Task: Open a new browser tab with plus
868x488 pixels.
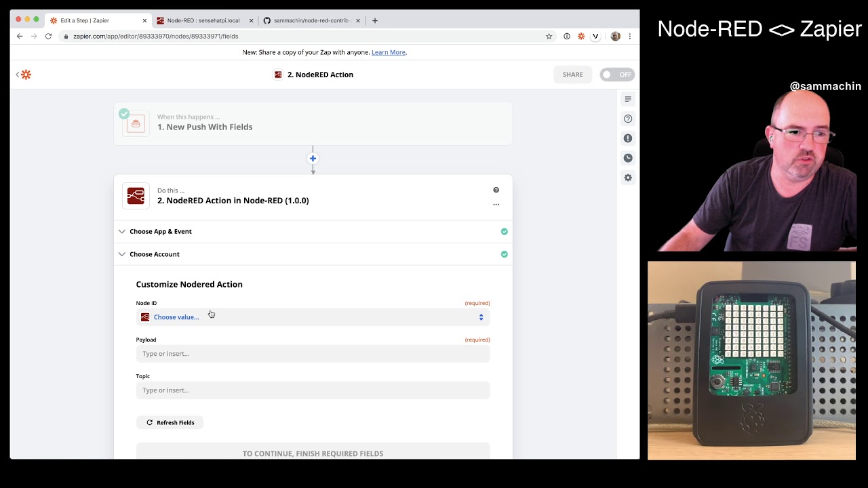Action: click(x=375, y=20)
